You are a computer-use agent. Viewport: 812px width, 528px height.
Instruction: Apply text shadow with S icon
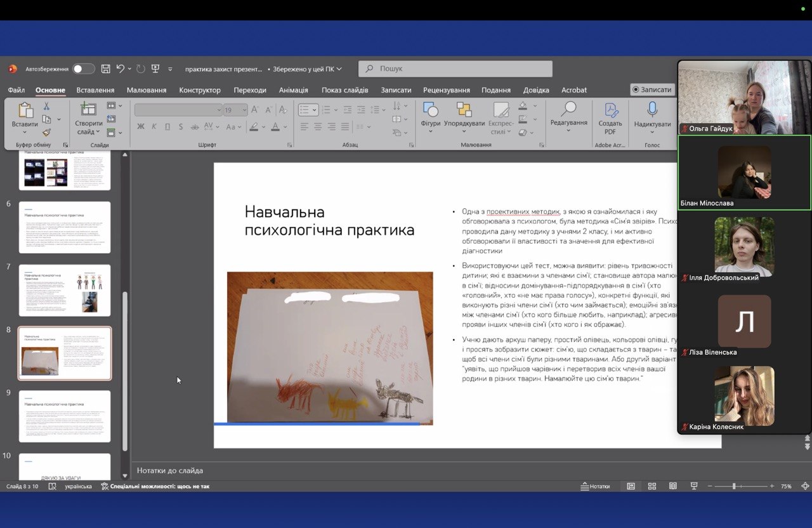[x=181, y=127]
